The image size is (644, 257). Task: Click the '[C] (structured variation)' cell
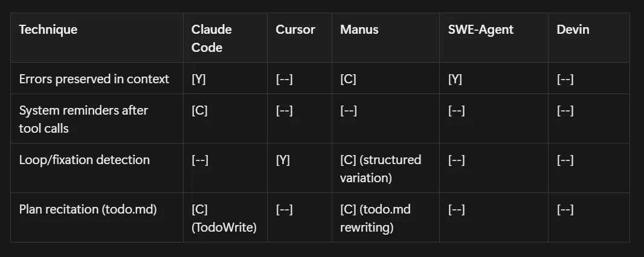[x=381, y=168]
